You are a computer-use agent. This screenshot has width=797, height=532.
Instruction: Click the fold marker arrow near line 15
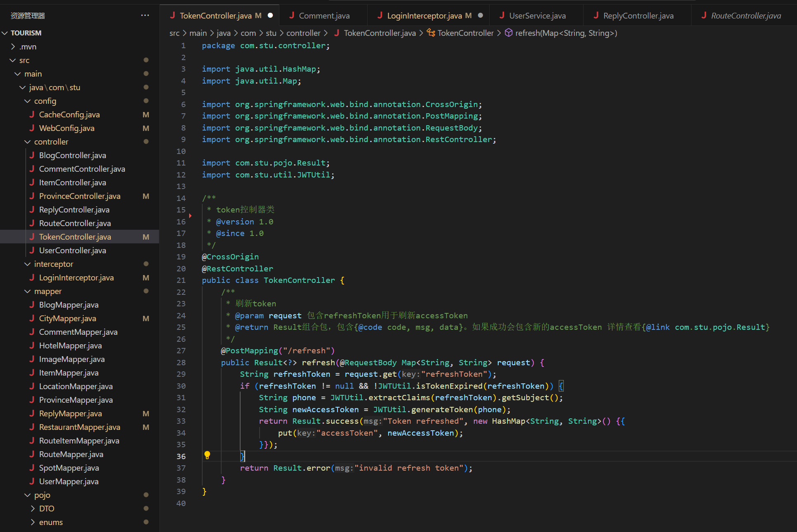[190, 215]
